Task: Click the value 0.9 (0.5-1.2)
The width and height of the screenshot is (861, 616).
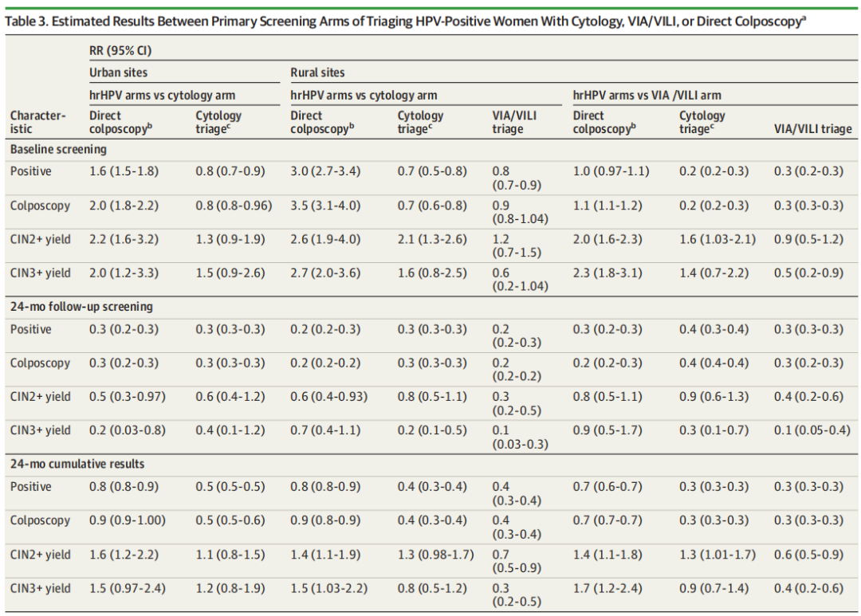Action: (x=808, y=239)
